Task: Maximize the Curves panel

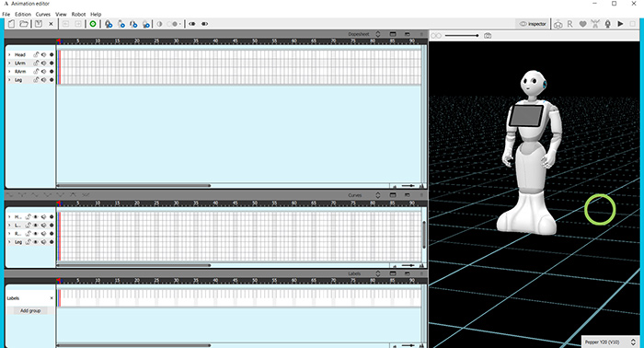Action: coord(393,195)
